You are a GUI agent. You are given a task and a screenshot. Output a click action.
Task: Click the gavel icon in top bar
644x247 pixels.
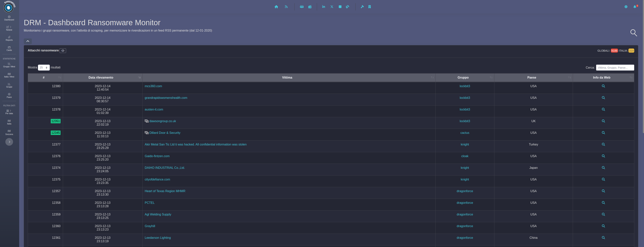click(x=362, y=7)
